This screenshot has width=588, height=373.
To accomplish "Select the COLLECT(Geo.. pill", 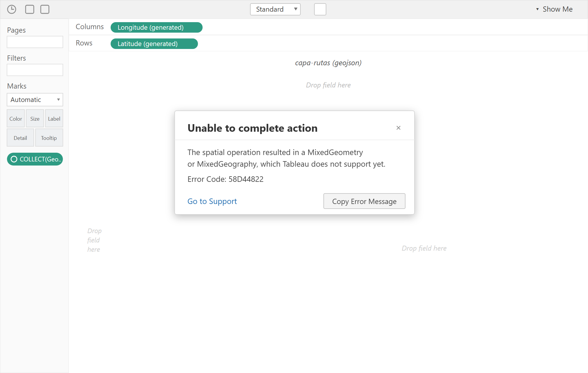I will click(35, 159).
